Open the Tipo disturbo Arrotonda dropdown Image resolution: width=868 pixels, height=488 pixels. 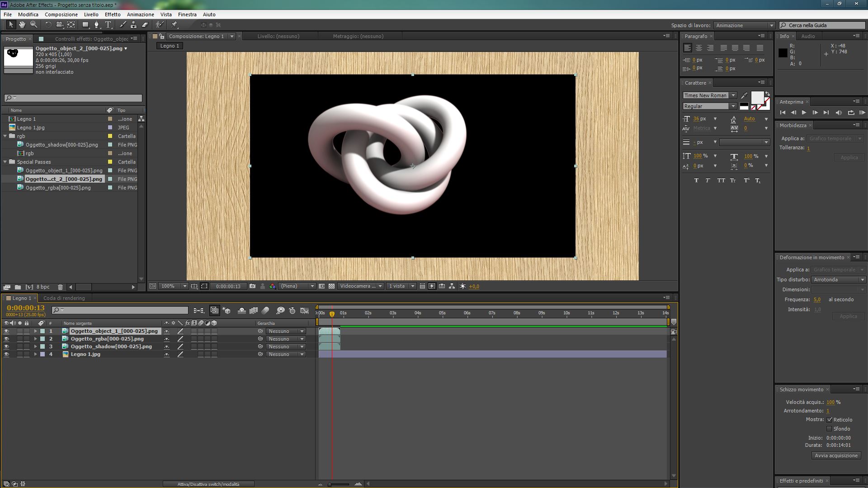(839, 280)
